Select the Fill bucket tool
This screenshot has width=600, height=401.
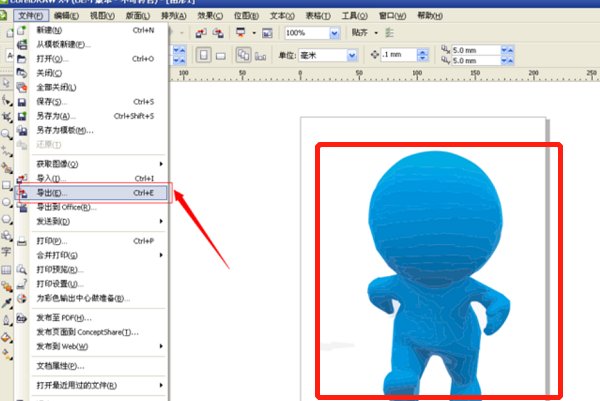[6, 337]
